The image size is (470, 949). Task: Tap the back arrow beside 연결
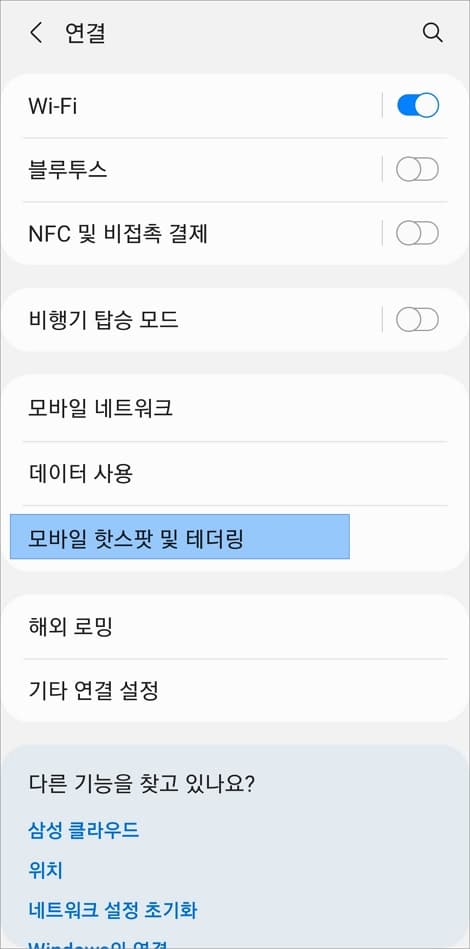click(x=36, y=33)
